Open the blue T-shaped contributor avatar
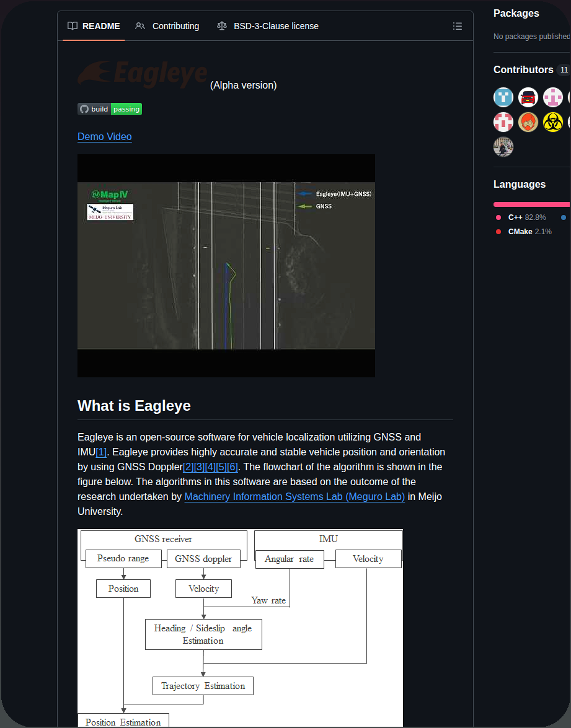571x728 pixels. (x=503, y=97)
